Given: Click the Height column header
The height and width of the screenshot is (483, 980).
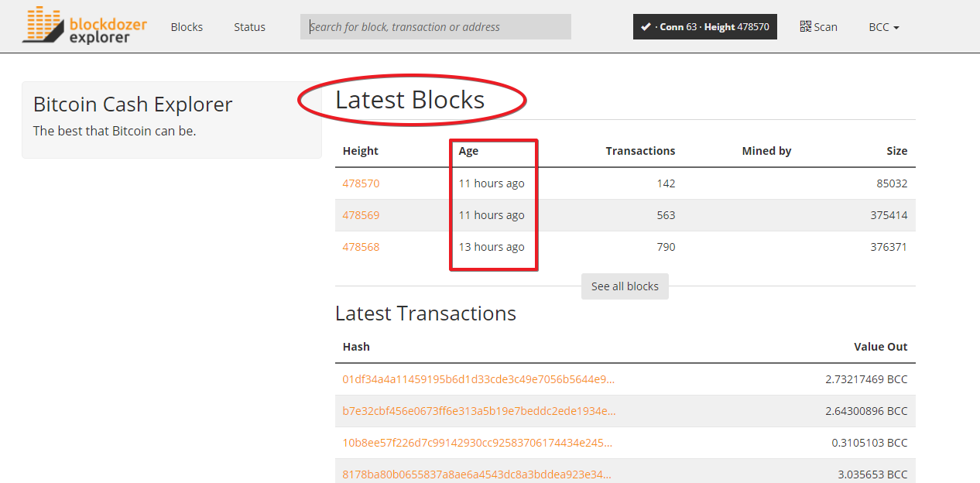Looking at the screenshot, I should (361, 151).
